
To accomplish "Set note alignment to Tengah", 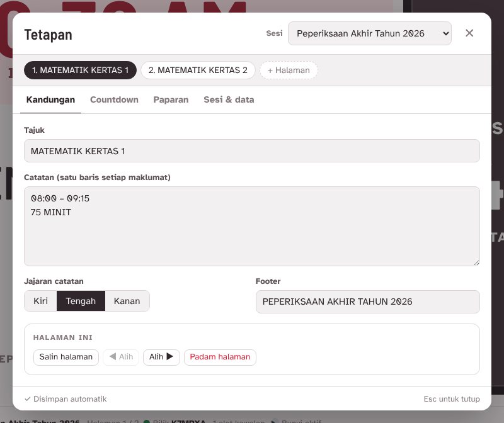I will click(x=81, y=301).
